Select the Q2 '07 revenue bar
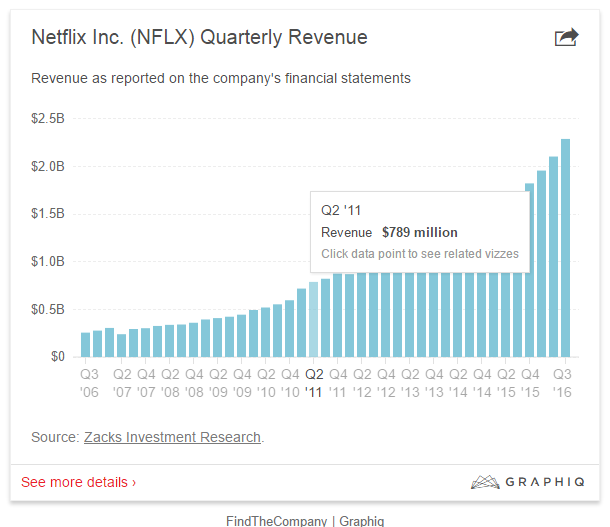Screen dimensions: 610x527 coord(122,346)
